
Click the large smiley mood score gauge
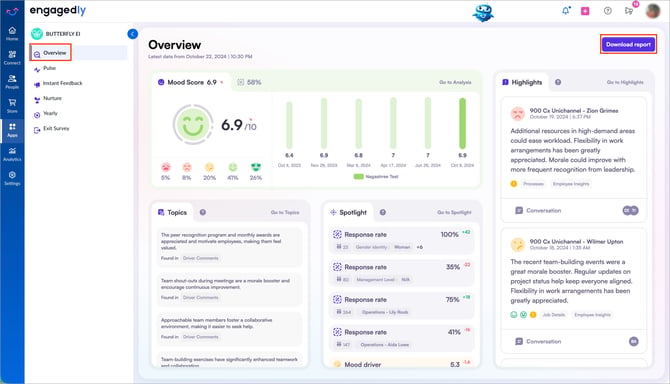(193, 124)
